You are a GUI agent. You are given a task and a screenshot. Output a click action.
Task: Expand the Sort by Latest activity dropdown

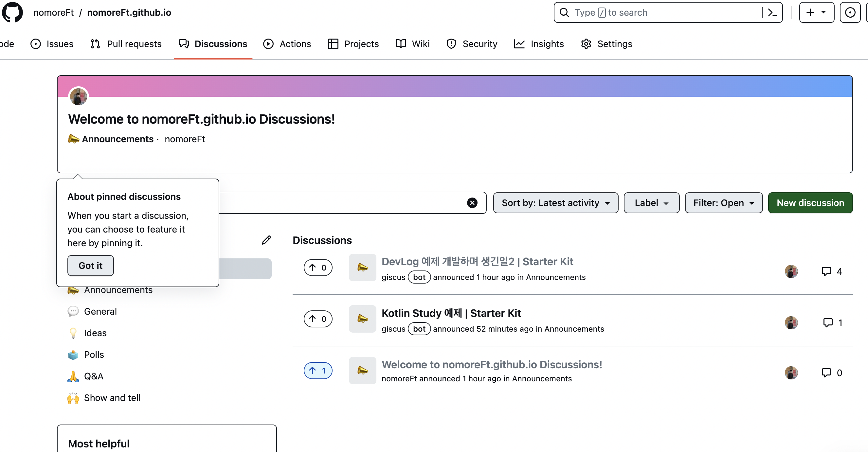tap(556, 203)
